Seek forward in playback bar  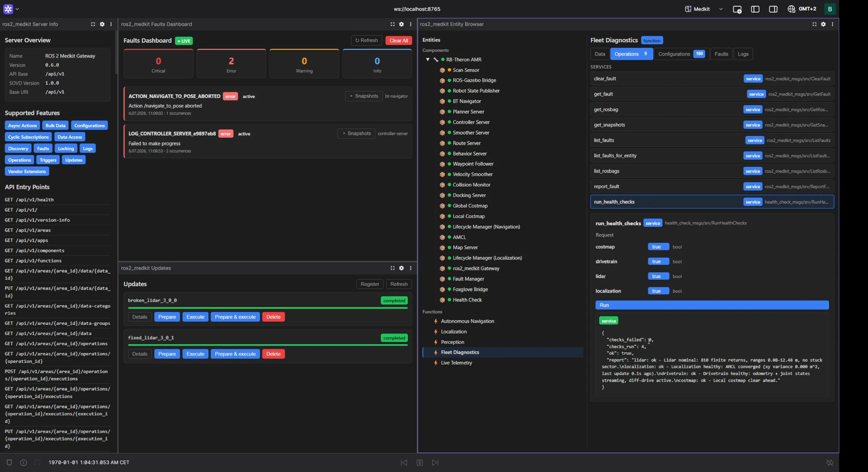click(435, 463)
